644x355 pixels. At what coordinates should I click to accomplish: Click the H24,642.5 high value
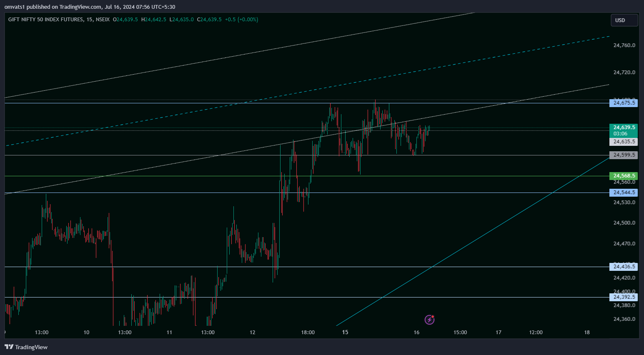[x=154, y=20]
